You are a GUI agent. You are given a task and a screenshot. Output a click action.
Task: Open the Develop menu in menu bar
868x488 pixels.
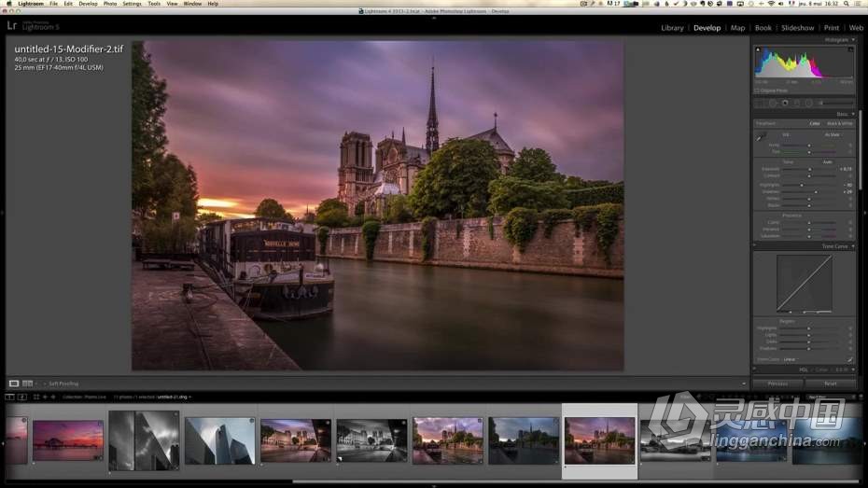coord(88,4)
